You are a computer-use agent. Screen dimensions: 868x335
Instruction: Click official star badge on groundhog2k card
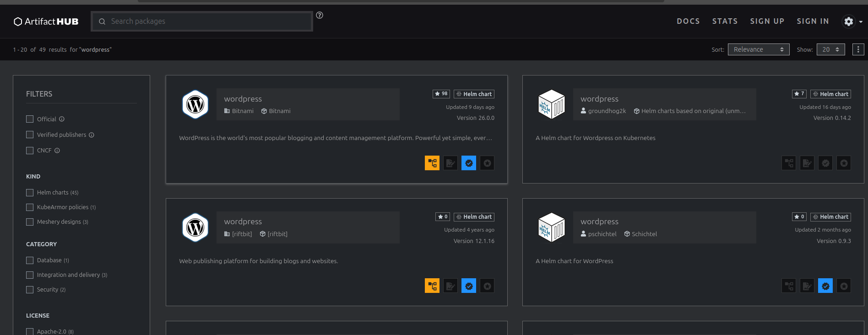844,163
